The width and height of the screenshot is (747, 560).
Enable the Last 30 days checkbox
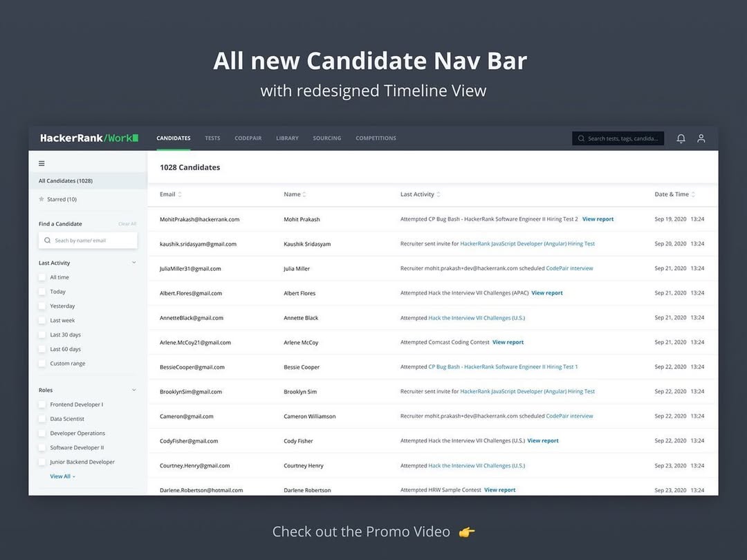click(42, 335)
